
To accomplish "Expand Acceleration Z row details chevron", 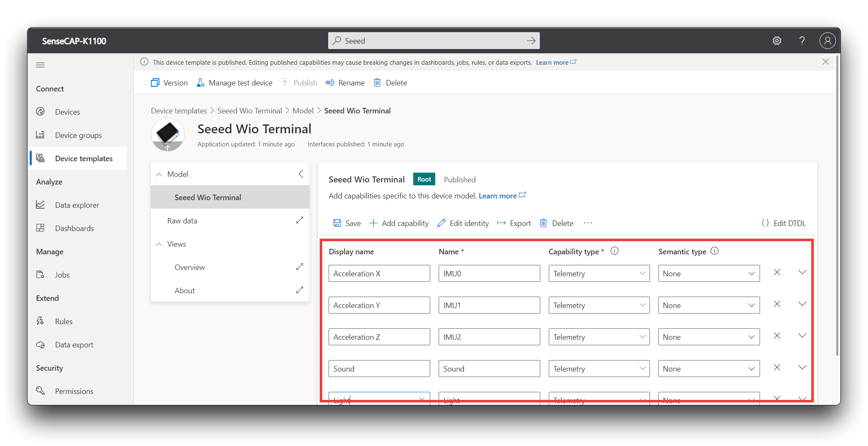I will coord(802,336).
